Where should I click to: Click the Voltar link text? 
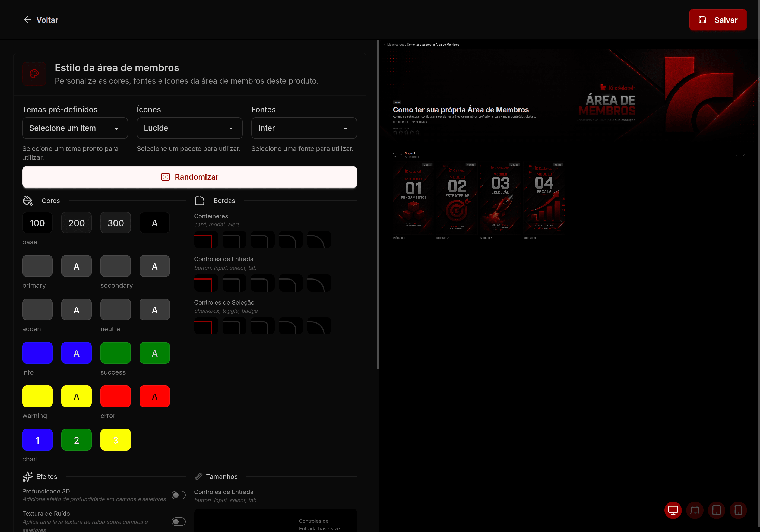pos(47,20)
